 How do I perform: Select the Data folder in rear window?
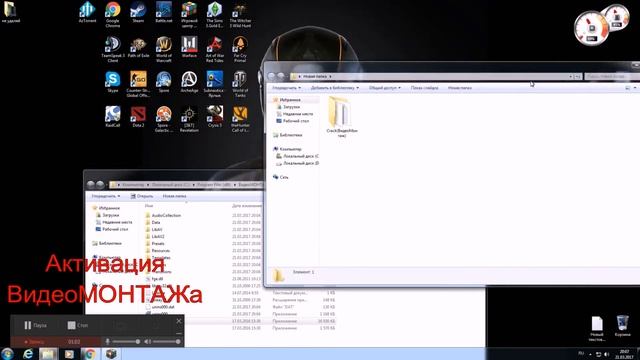coord(153,222)
